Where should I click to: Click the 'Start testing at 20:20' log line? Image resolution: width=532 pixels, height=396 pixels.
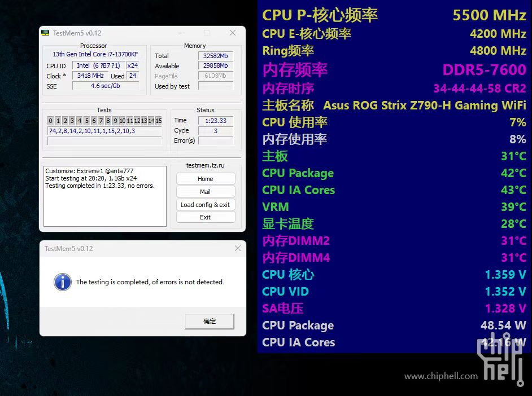coord(91,178)
